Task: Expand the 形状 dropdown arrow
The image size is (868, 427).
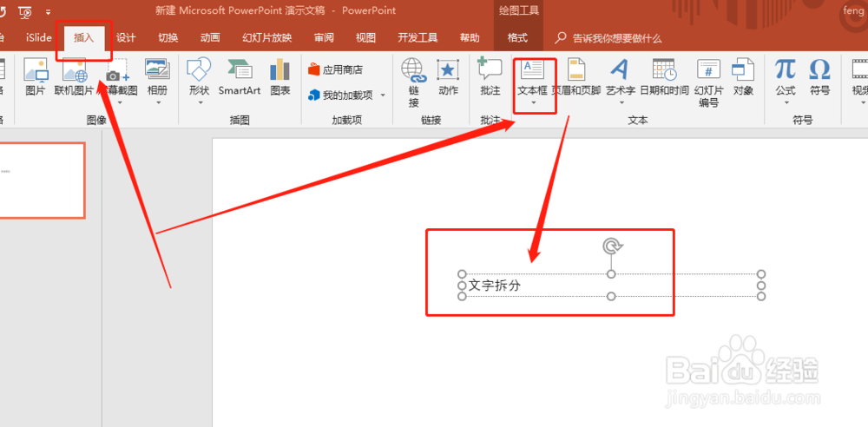Action: (x=201, y=102)
